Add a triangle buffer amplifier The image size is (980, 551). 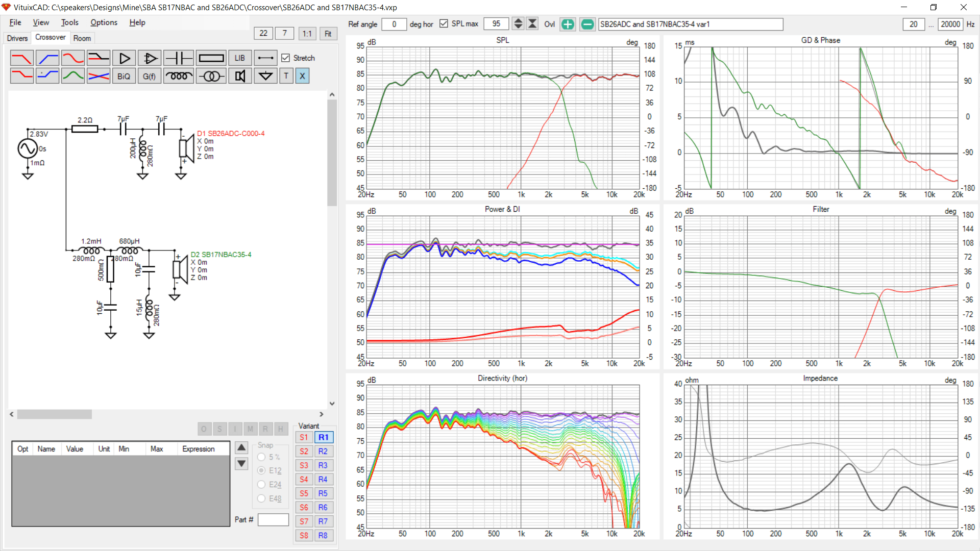(x=124, y=58)
